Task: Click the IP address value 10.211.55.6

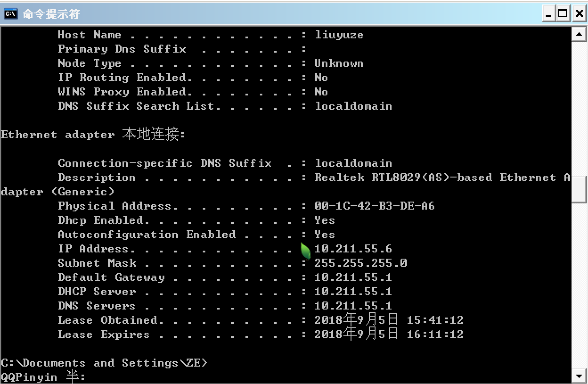Action: click(x=353, y=249)
